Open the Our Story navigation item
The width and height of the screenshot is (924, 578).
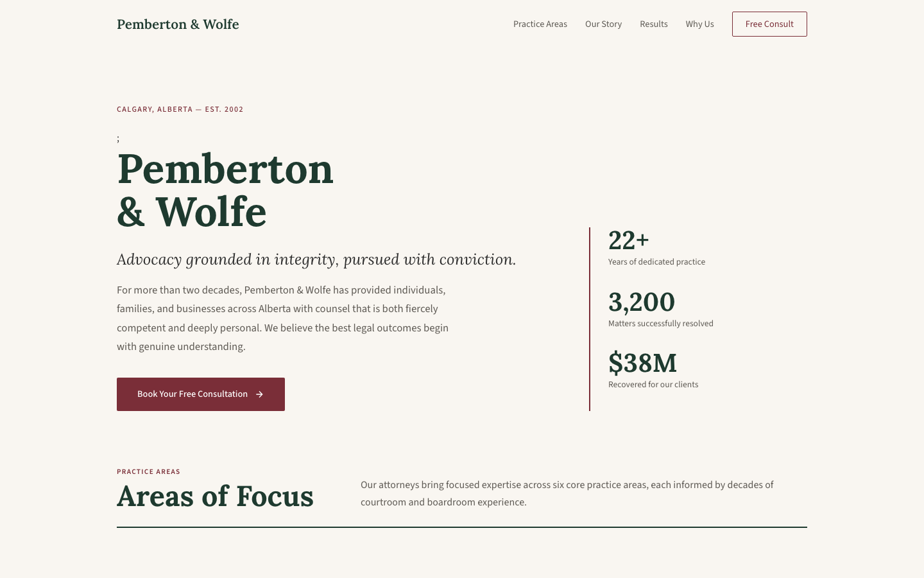point(603,24)
